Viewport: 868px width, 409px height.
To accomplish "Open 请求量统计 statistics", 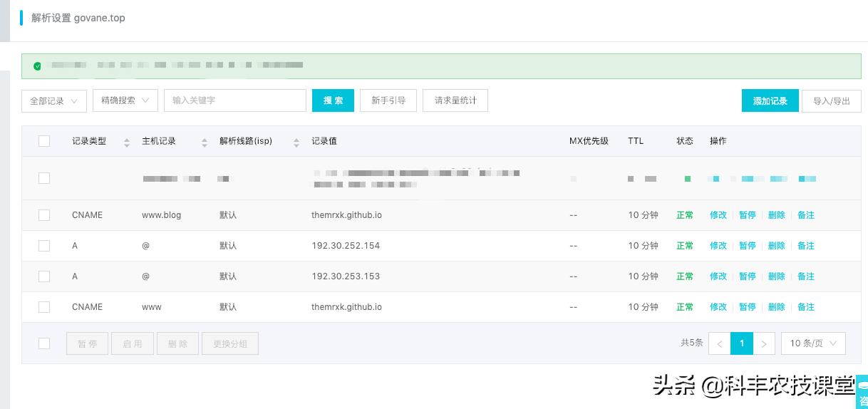I will tap(455, 100).
